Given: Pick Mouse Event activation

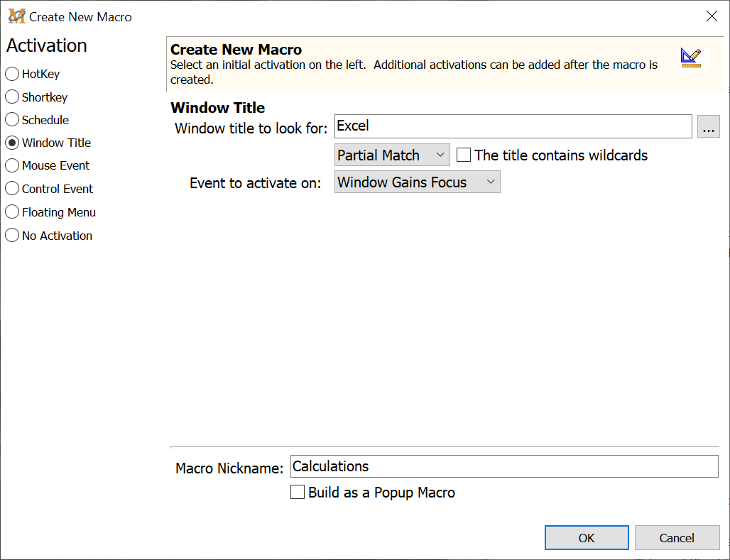Looking at the screenshot, I should 12,165.
